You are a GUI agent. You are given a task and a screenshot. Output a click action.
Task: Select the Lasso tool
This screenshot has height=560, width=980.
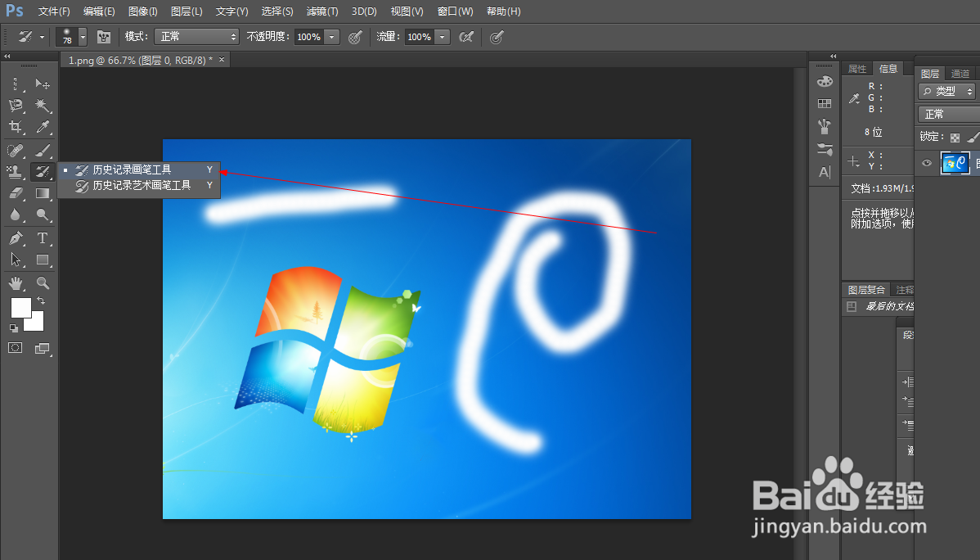tap(16, 105)
